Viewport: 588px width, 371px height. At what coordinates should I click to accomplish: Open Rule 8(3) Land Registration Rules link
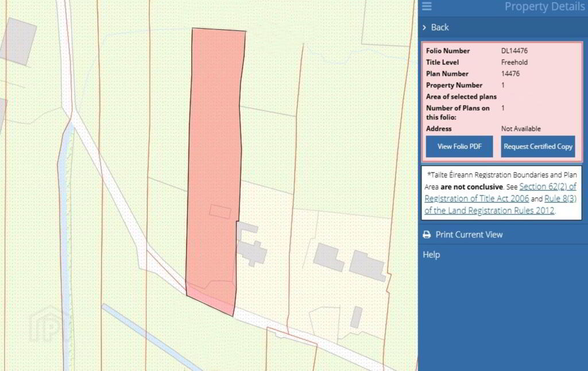(501, 204)
